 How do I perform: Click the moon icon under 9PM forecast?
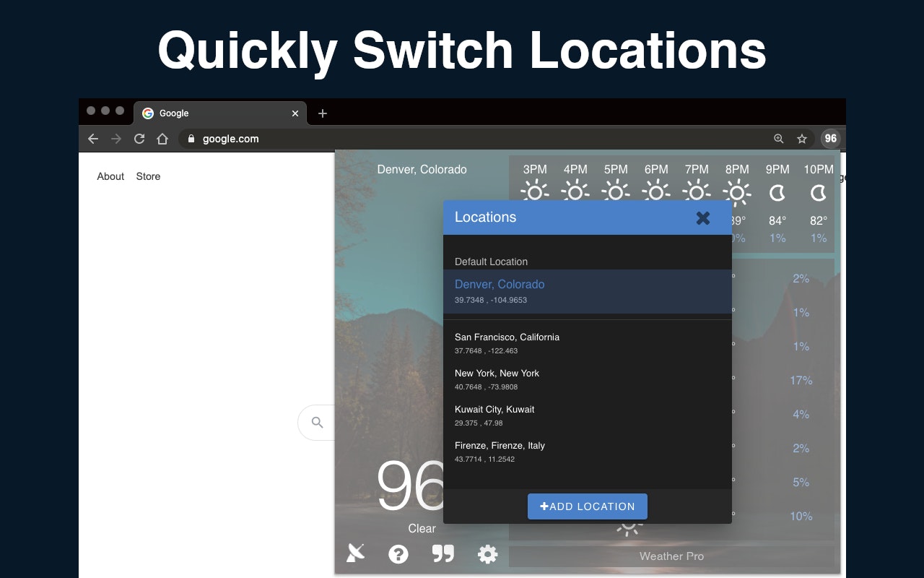[x=777, y=193]
